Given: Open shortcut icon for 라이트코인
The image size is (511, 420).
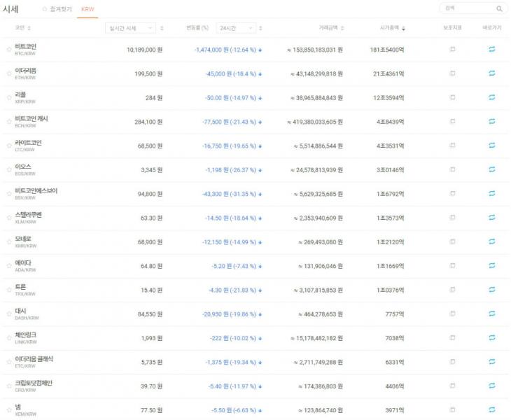Looking at the screenshot, I should tap(492, 146).
